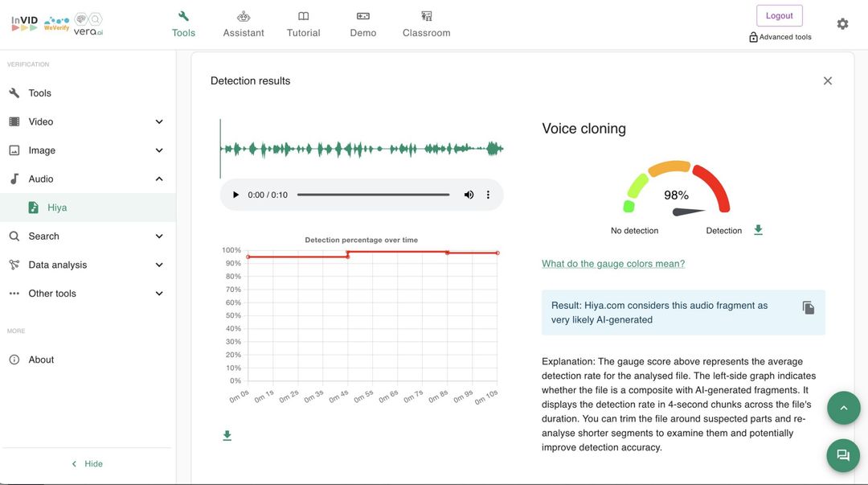Expand the Video sidebar section
The height and width of the screenshot is (485, 868).
pyautogui.click(x=159, y=121)
